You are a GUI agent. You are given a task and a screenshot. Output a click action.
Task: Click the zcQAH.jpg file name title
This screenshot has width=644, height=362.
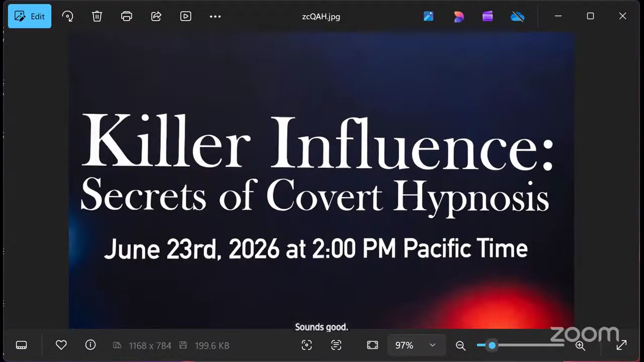[x=321, y=17]
